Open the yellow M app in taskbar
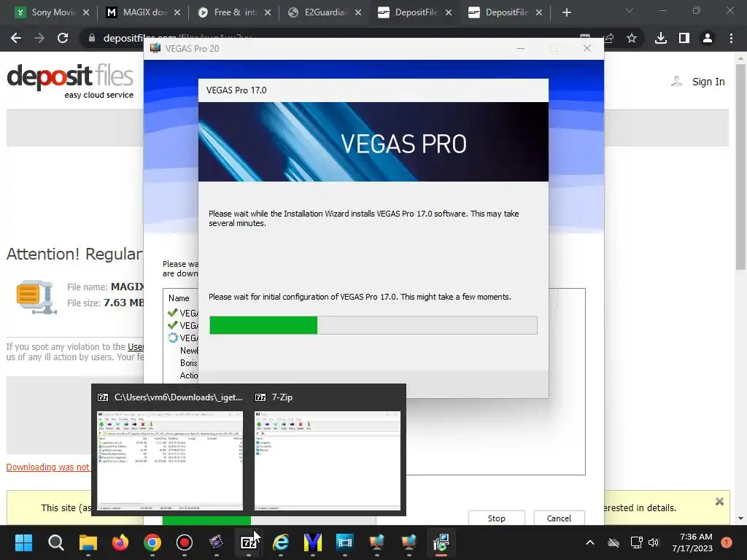This screenshot has width=747, height=560. coord(312,542)
